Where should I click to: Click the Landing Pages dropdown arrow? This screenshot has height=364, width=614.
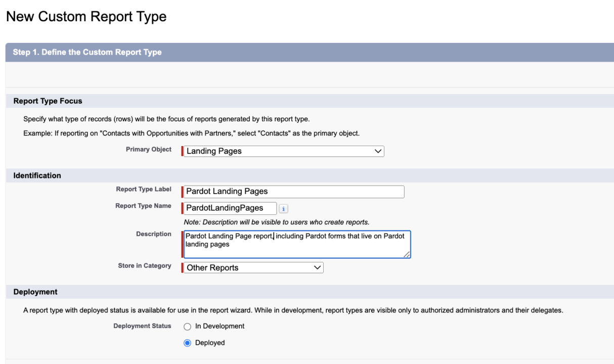click(378, 151)
